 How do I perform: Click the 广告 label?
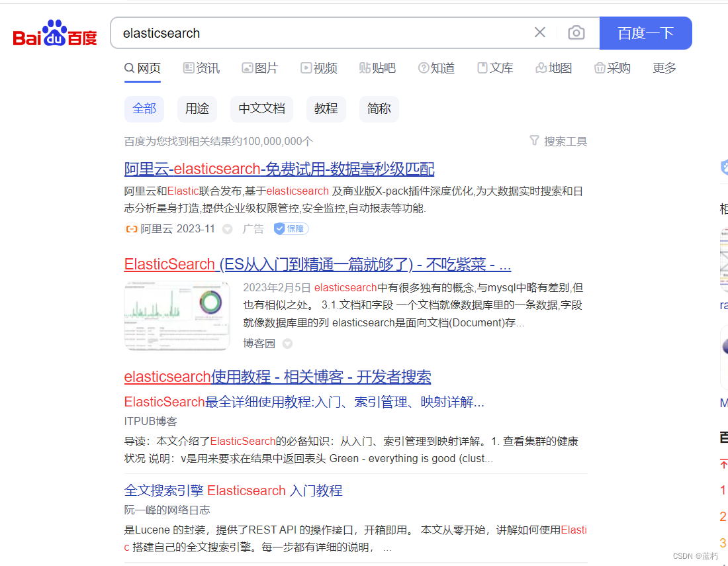[253, 229]
